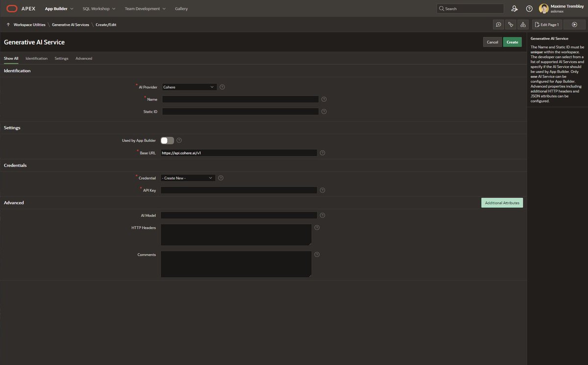
Task: Open the AI Provider dropdown
Action: pos(189,87)
